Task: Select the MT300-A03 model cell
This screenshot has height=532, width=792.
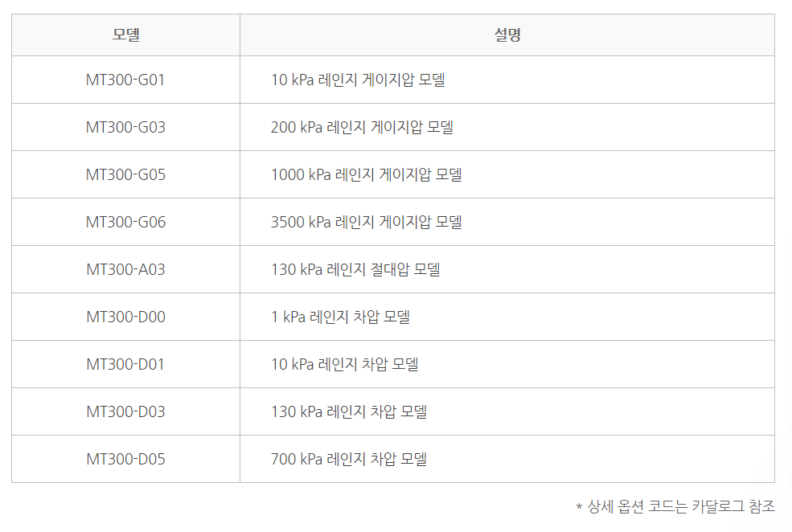Action: (x=125, y=269)
